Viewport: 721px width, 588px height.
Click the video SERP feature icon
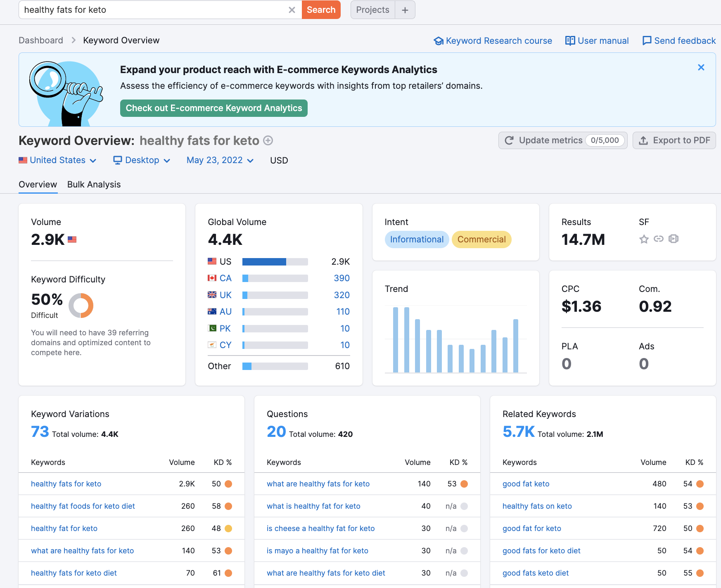point(674,239)
